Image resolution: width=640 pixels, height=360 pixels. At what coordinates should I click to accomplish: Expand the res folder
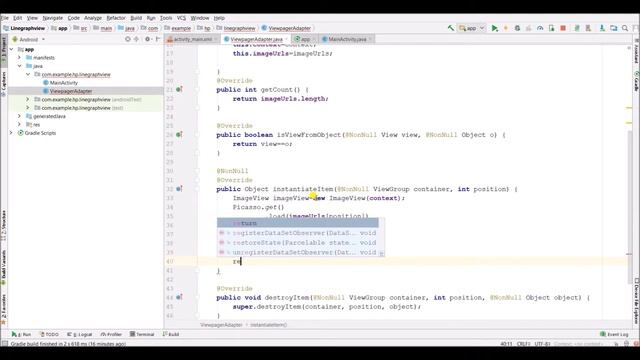[19, 124]
